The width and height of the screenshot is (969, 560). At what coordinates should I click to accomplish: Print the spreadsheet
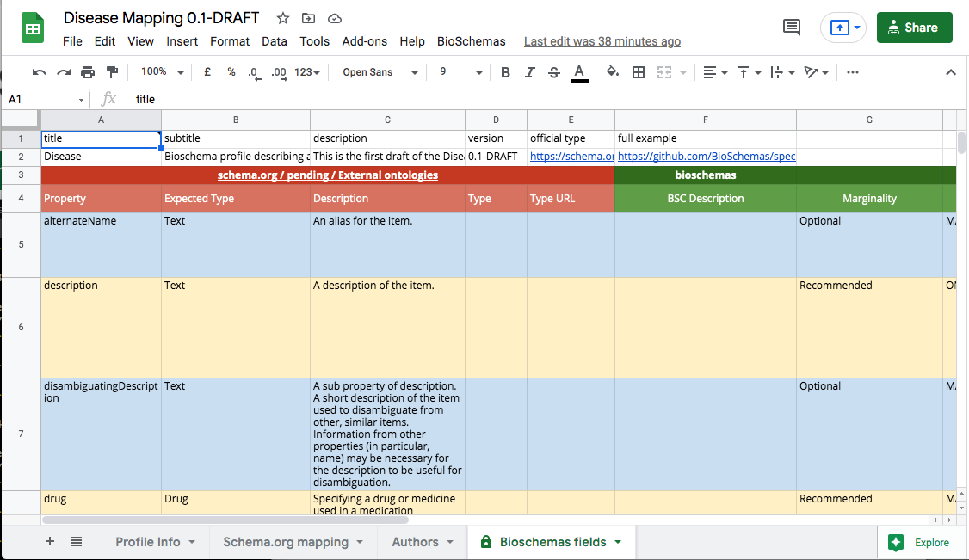[88, 72]
